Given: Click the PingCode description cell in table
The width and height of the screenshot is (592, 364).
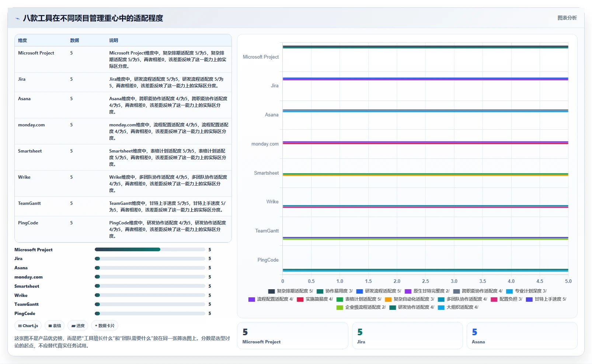Looking at the screenshot, I should point(168,230).
